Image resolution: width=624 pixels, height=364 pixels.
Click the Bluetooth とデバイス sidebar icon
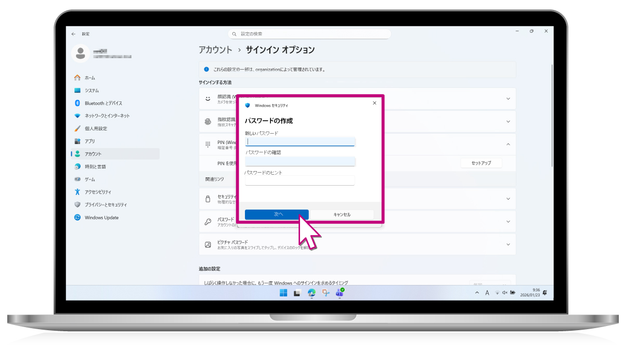pos(77,103)
